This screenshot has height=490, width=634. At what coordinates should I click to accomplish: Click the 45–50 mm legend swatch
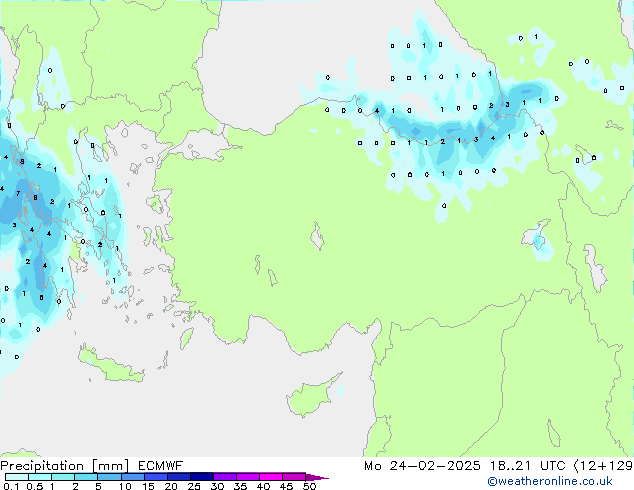click(x=294, y=477)
